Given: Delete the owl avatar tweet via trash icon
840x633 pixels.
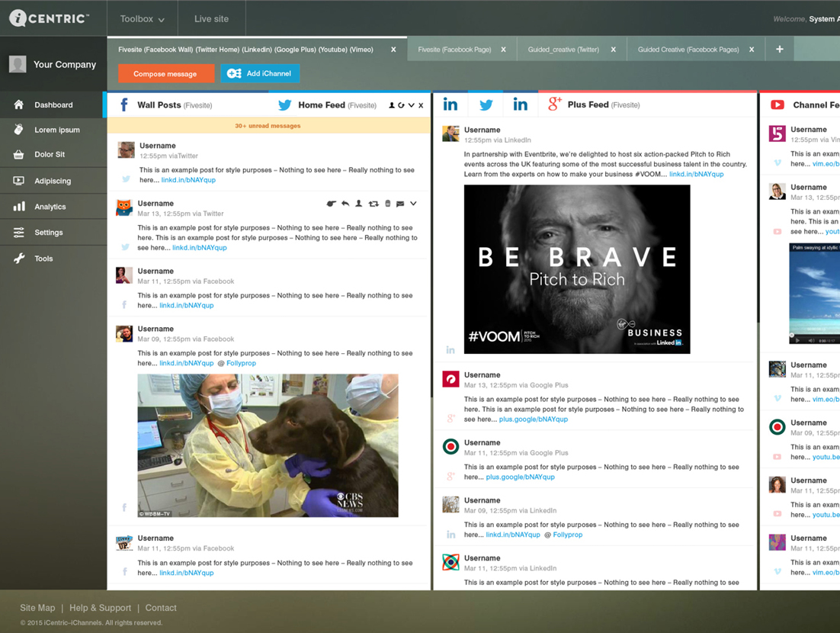Looking at the screenshot, I should coord(387,204).
